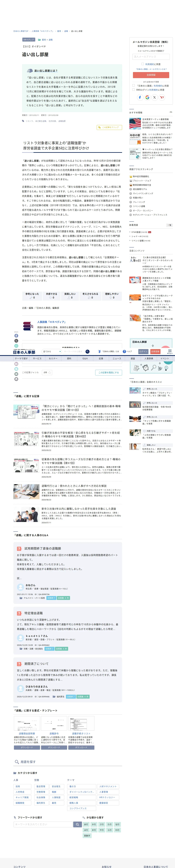Click the print icon in share sidebar
Screen dimensions: 175x868
[16, 379]
